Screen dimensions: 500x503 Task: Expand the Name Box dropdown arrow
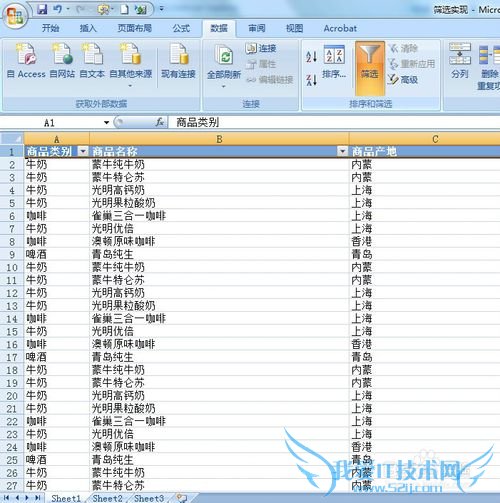coord(106,123)
